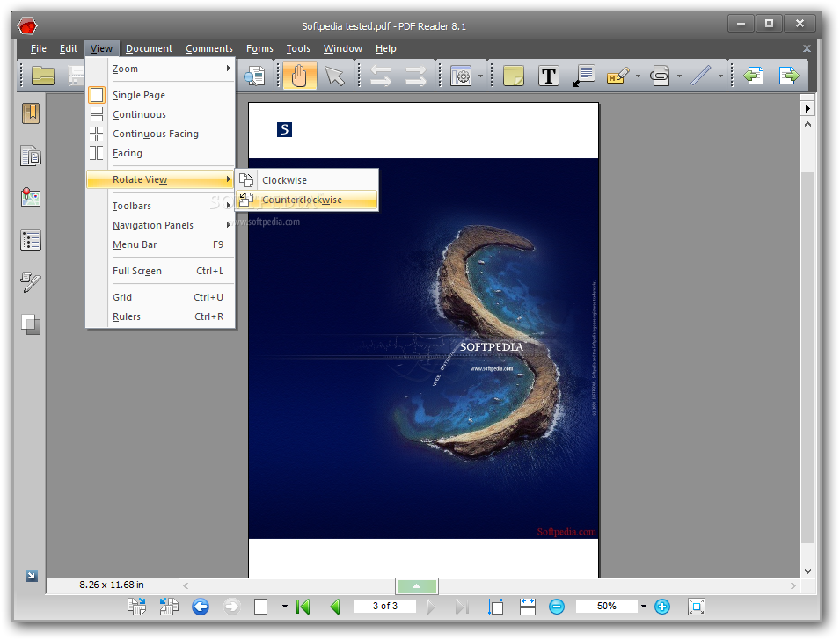This screenshot has width=840, height=640.
Task: Toggle Rulers display
Action: pos(161,316)
